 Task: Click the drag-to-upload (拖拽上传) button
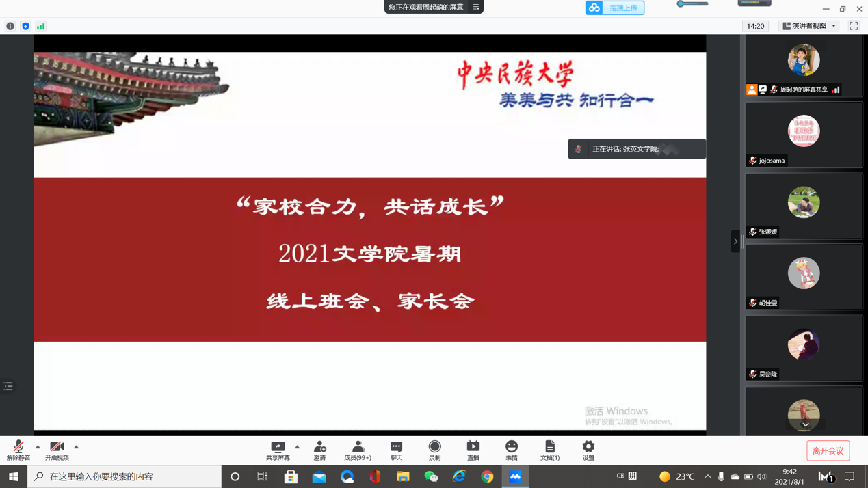[615, 8]
